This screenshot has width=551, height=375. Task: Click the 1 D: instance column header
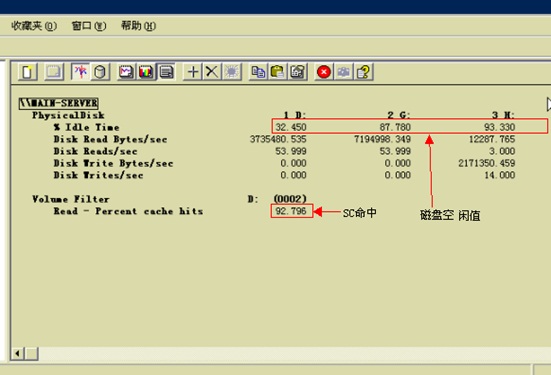click(x=295, y=115)
